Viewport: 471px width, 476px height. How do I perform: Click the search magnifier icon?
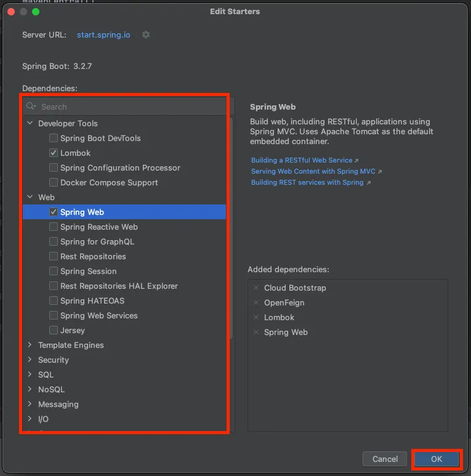click(31, 107)
